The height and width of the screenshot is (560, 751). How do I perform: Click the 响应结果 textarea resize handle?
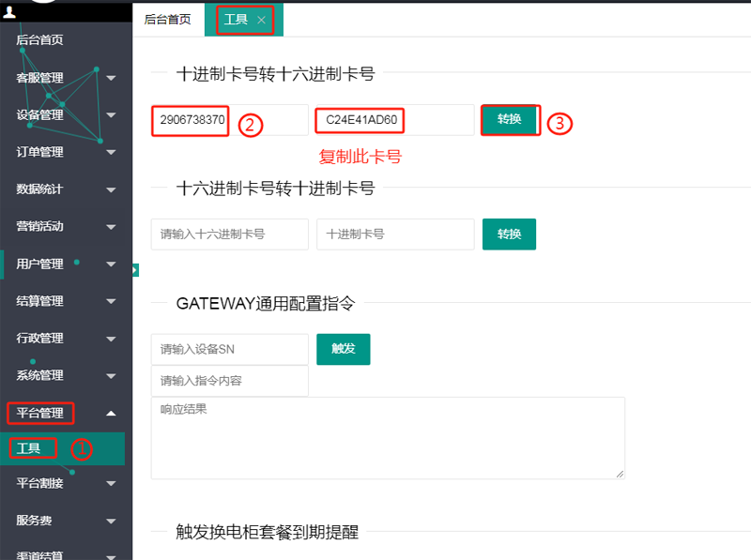(x=620, y=474)
